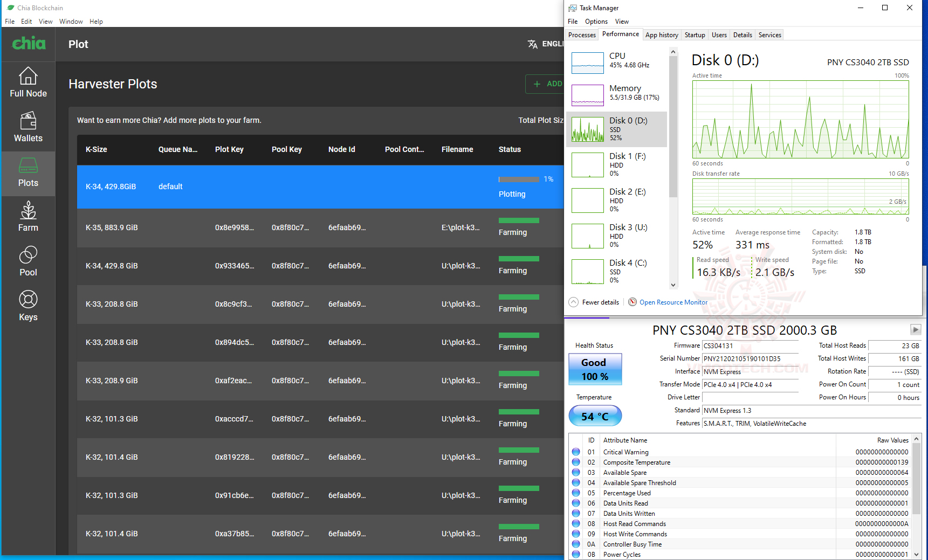
Task: Click the language translate icon
Action: [x=532, y=44]
